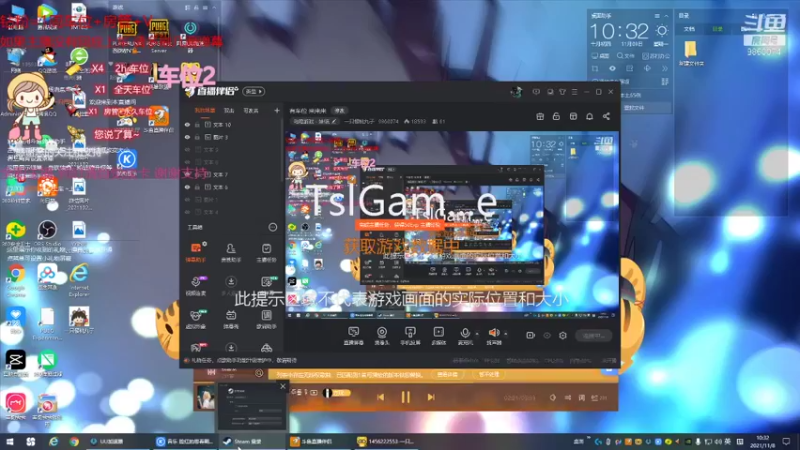Open the message icon in the companion title bar
Screen dimensions: 800x450
[x=536, y=92]
